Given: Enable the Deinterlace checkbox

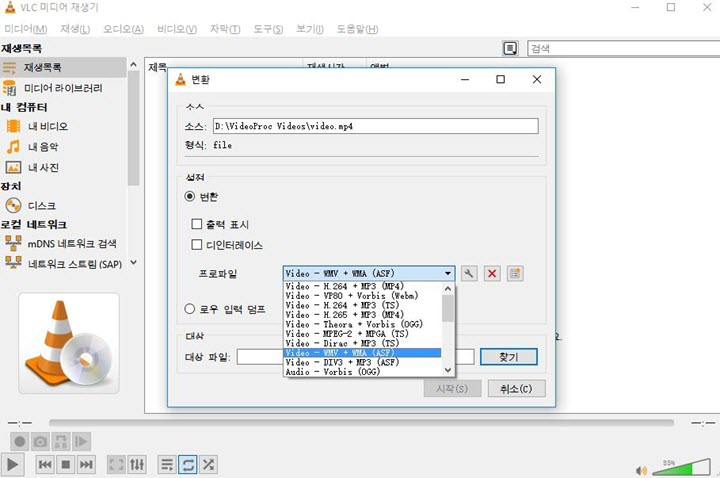Looking at the screenshot, I should click(x=197, y=245).
